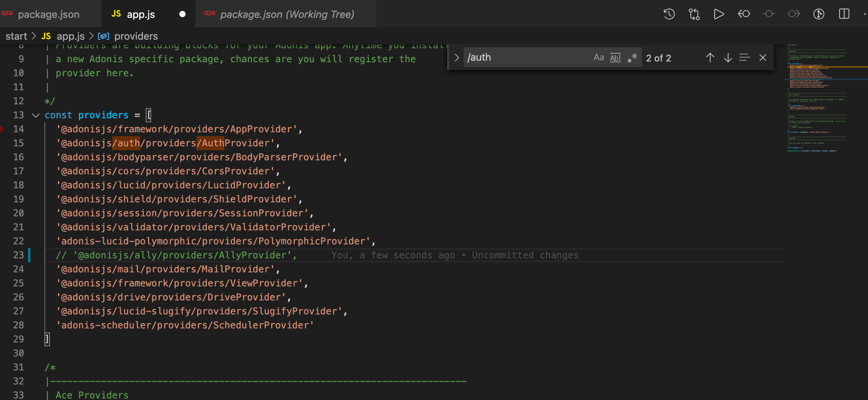Expand the replace field in find widget
This screenshot has height=400, width=868.
(x=457, y=58)
